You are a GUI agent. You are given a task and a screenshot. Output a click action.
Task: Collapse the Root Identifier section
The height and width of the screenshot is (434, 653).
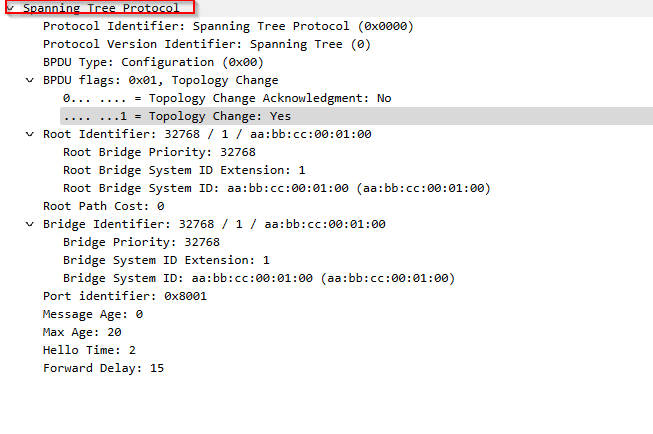point(30,134)
